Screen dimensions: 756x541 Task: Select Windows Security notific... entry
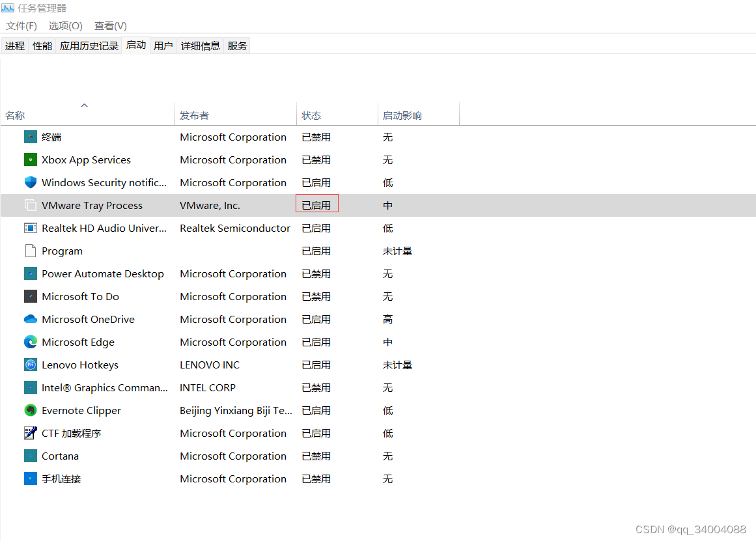tap(104, 182)
